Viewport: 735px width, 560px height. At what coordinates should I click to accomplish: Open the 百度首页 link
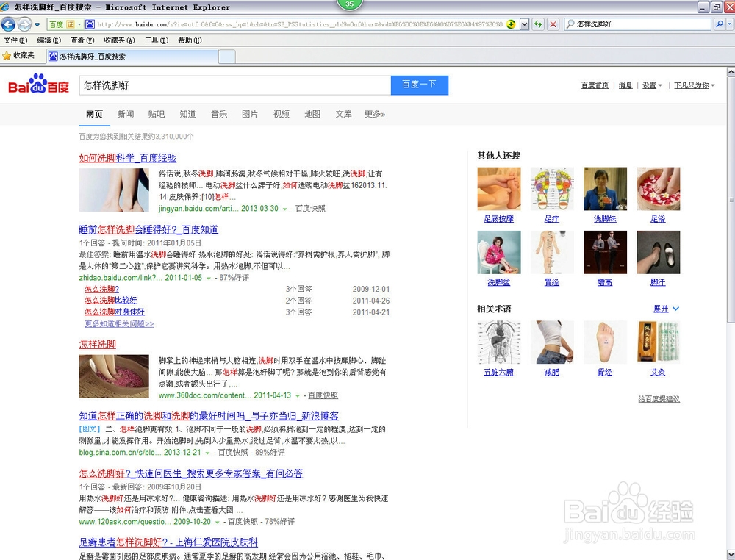[595, 85]
